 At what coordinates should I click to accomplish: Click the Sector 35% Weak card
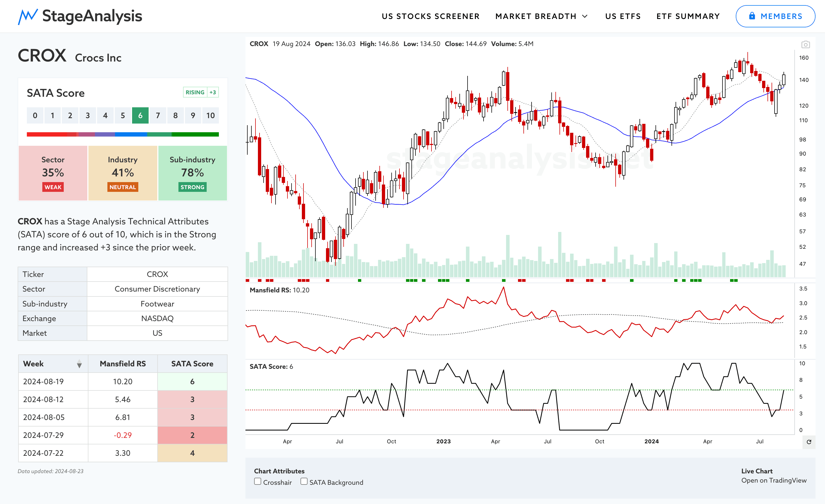tap(53, 173)
